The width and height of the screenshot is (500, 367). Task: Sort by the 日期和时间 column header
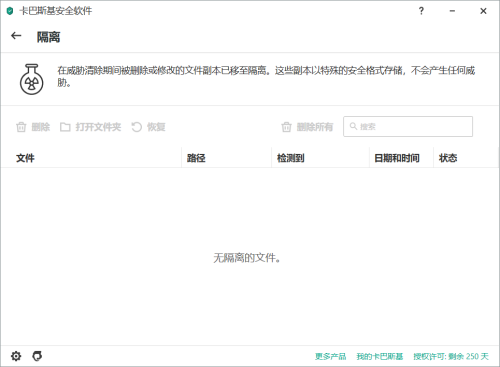click(397, 158)
